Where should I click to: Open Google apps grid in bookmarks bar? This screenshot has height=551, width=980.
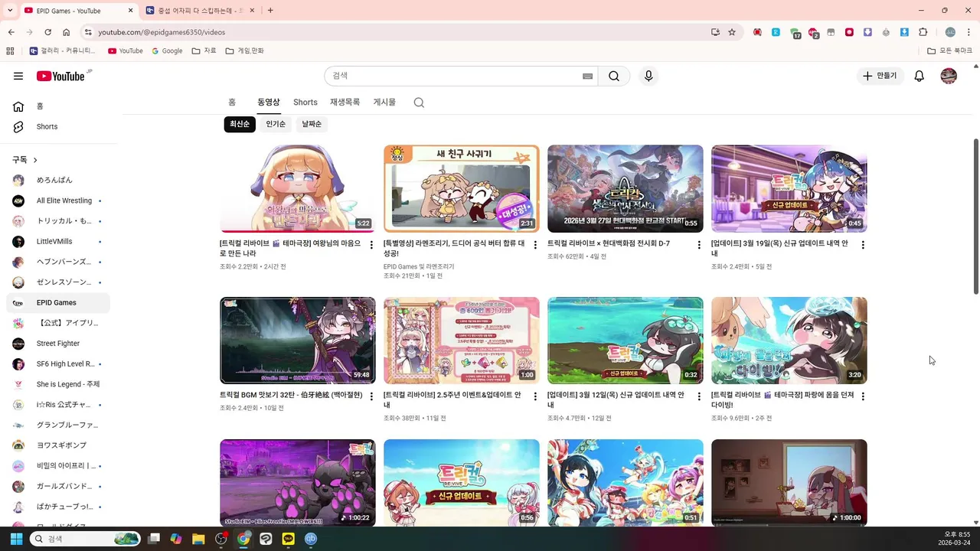click(10, 51)
